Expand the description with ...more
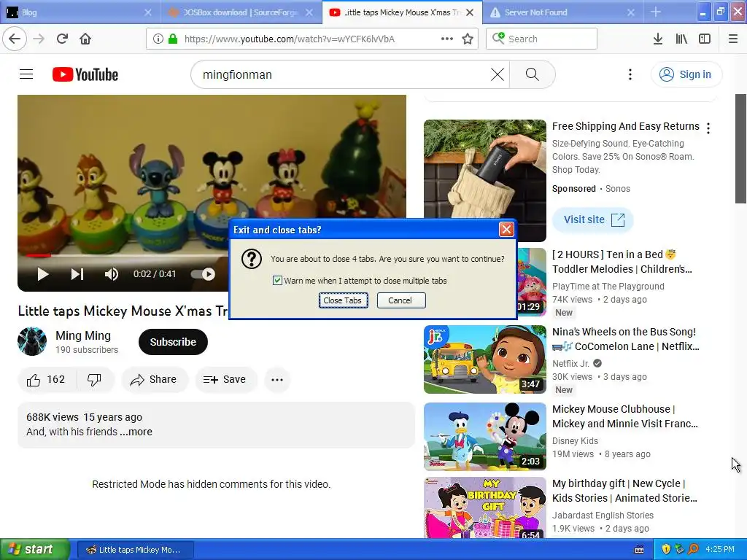This screenshot has width=747, height=560. coord(136,432)
